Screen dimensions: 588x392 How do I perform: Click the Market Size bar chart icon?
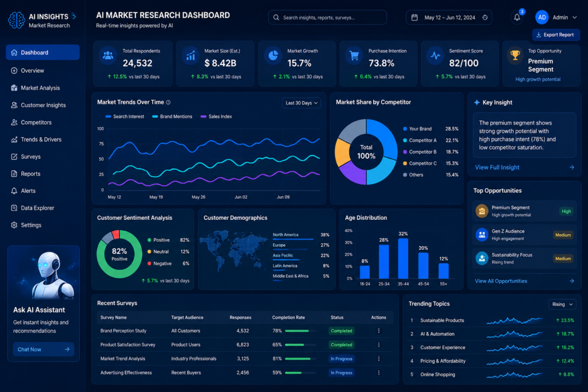click(x=191, y=56)
